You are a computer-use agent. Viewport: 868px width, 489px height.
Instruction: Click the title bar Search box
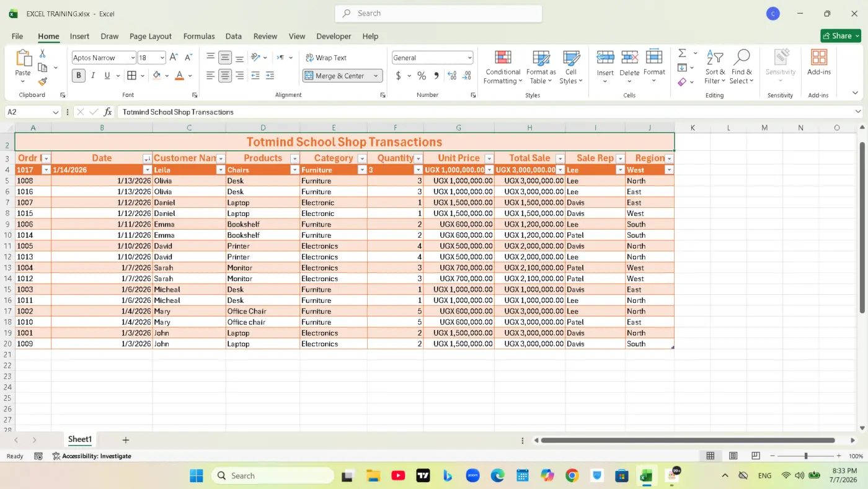pos(438,13)
